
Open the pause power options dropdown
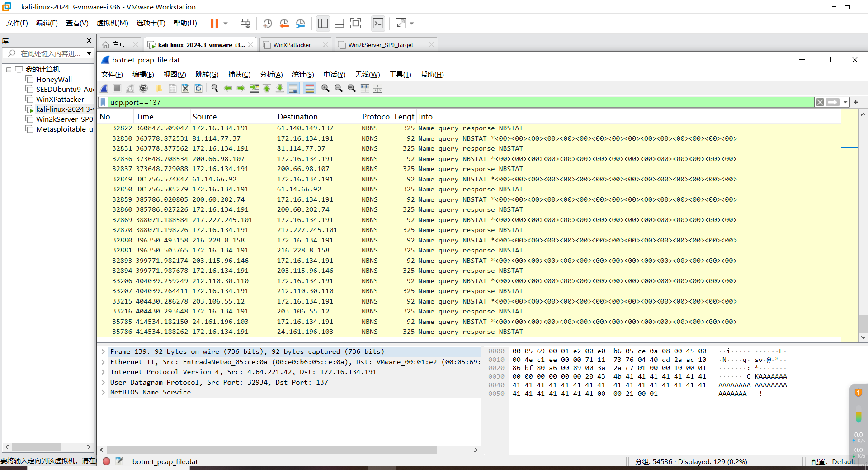coord(226,23)
